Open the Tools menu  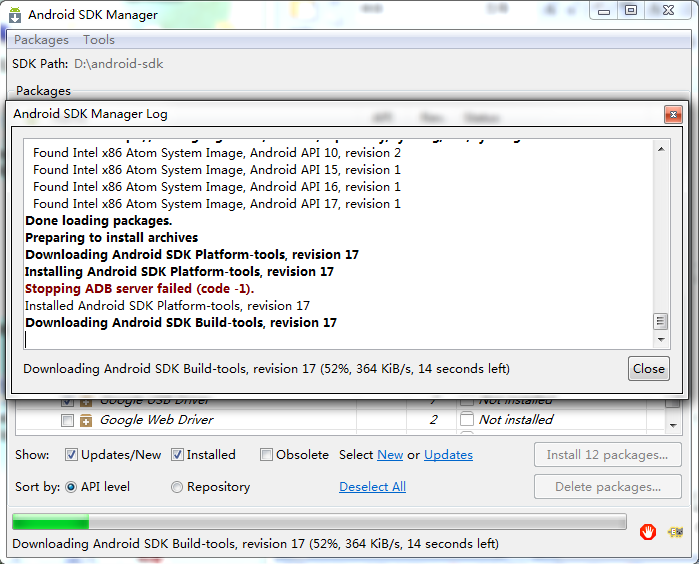99,40
